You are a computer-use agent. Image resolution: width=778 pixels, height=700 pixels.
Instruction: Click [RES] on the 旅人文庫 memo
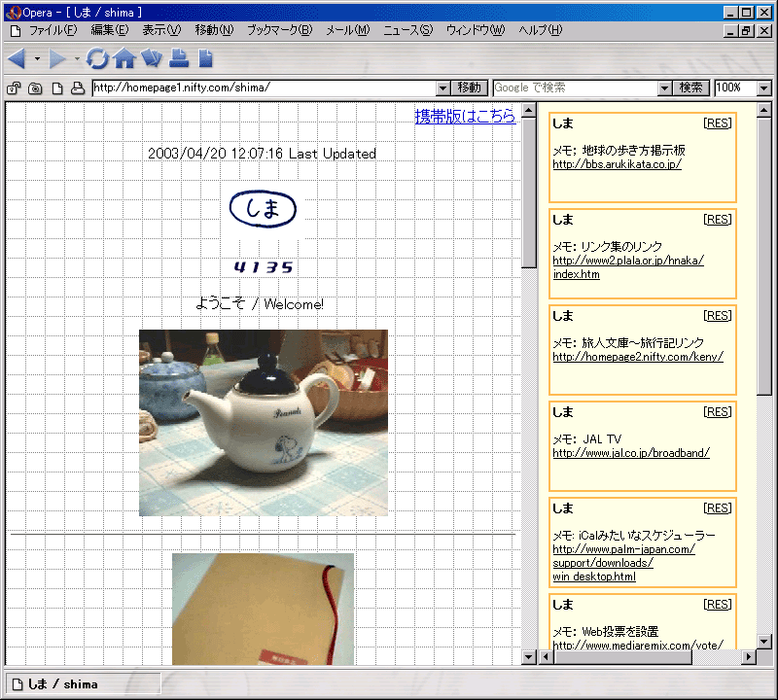[x=718, y=316]
